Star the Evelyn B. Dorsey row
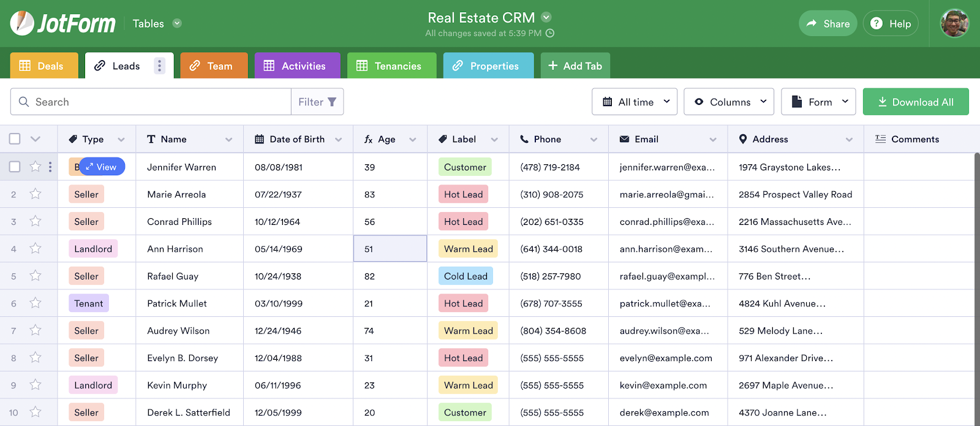This screenshot has height=426, width=980. [36, 357]
